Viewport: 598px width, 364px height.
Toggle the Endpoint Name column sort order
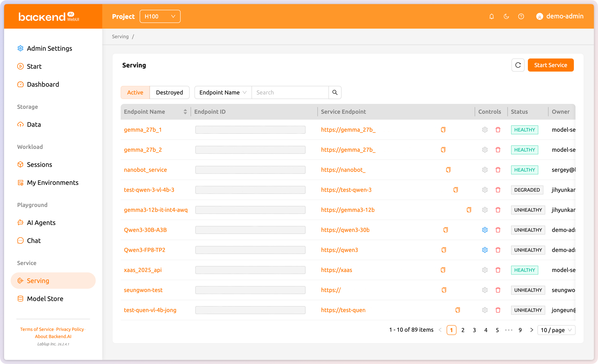pyautogui.click(x=185, y=112)
